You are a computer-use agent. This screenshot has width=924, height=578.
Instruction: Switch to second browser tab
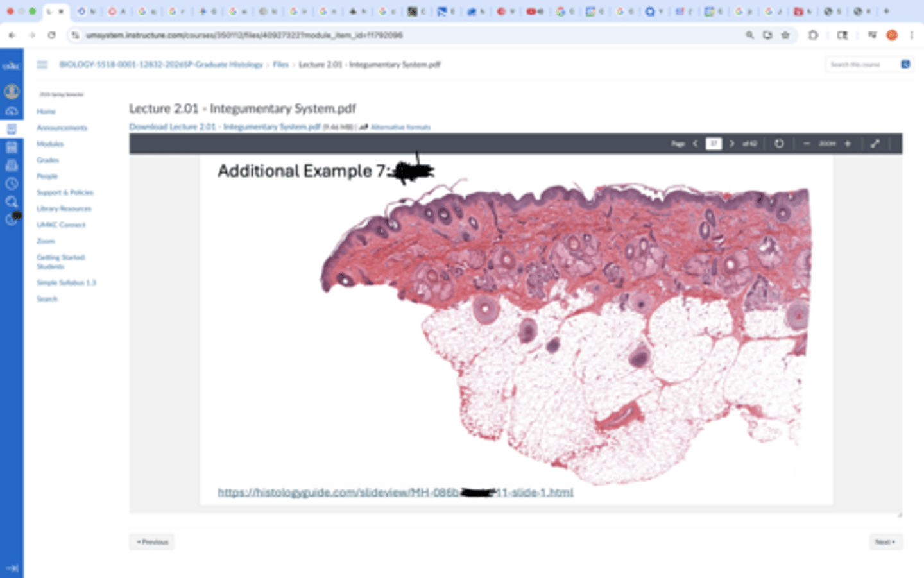click(87, 11)
